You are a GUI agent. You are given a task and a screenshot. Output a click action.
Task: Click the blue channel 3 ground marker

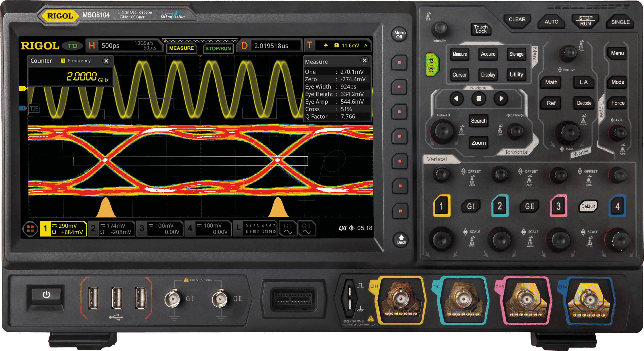point(23,108)
